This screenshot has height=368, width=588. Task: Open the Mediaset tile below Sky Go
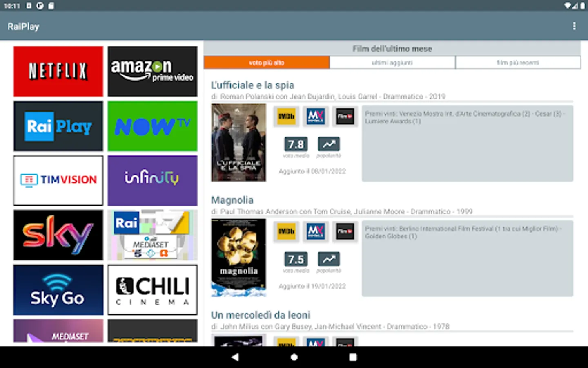[58, 331]
